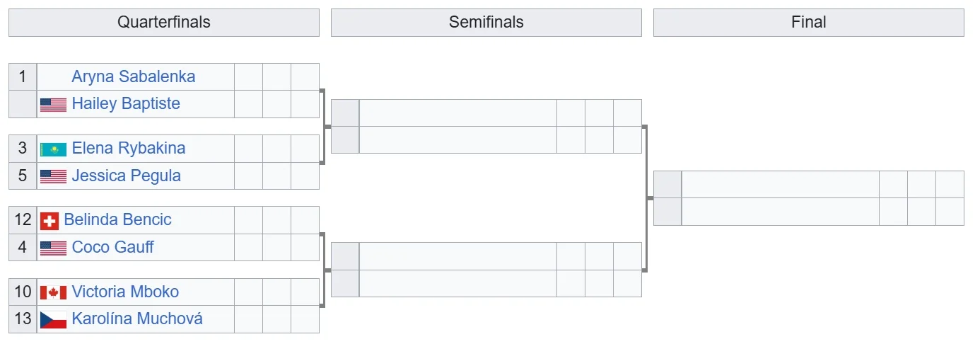Click the Semifinals column header
This screenshot has height=344, width=980.
click(486, 22)
